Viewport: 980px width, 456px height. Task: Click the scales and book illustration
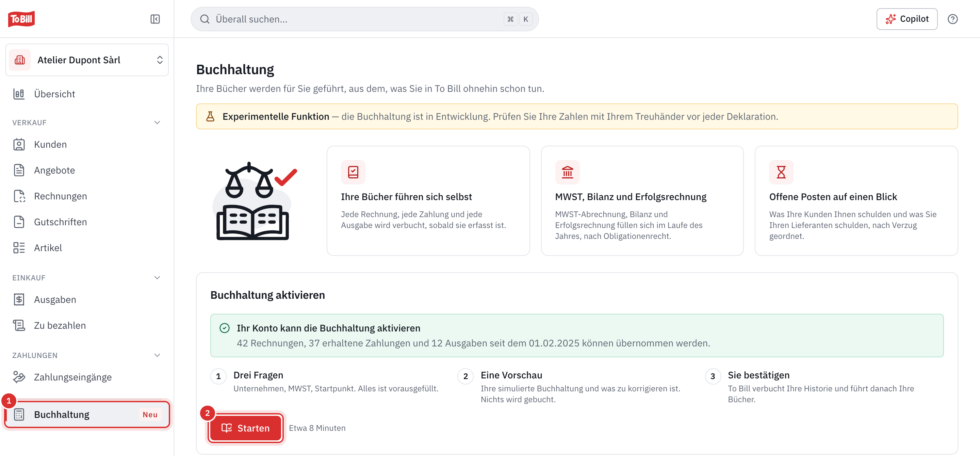click(x=254, y=201)
